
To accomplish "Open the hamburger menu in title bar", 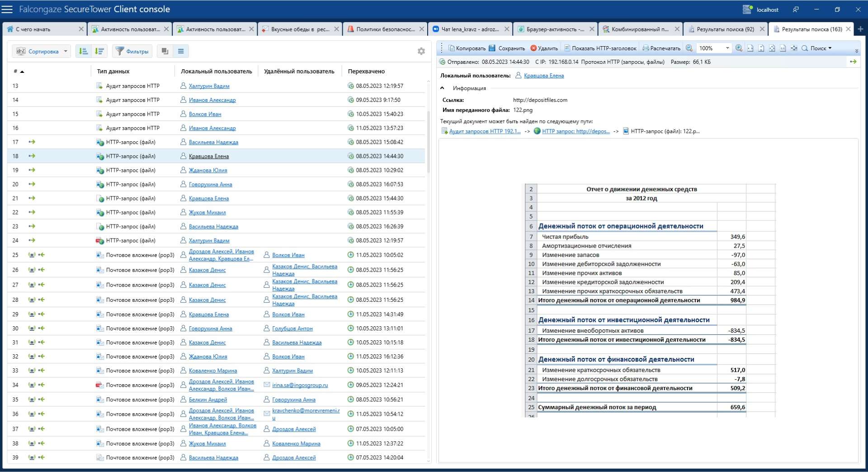I will click(7, 9).
